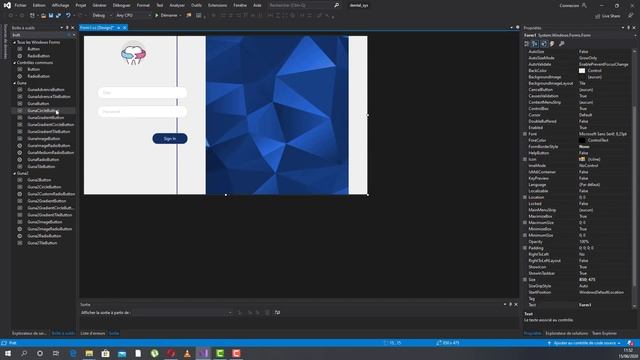640x360 pixels.
Task: Open File Explorer from the taskbar
Action: click(x=89, y=353)
